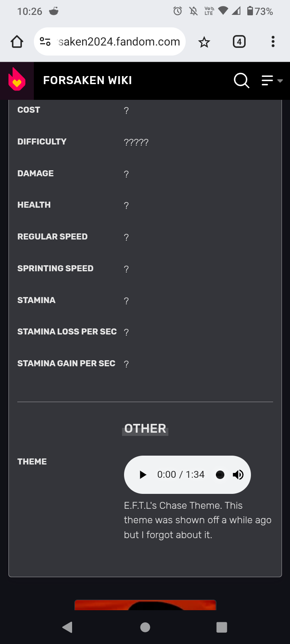Open site information icon in address bar
290x644 pixels.
coord(45,41)
